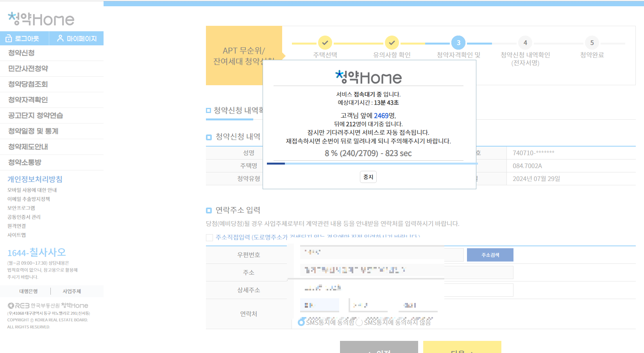This screenshot has width=644, height=353.
Task: Open the 연락처 phone prefix dropdown
Action: point(320,305)
